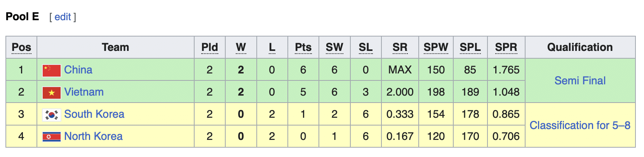Open the China team link
Viewport: 644px width, 157px height.
pos(78,70)
